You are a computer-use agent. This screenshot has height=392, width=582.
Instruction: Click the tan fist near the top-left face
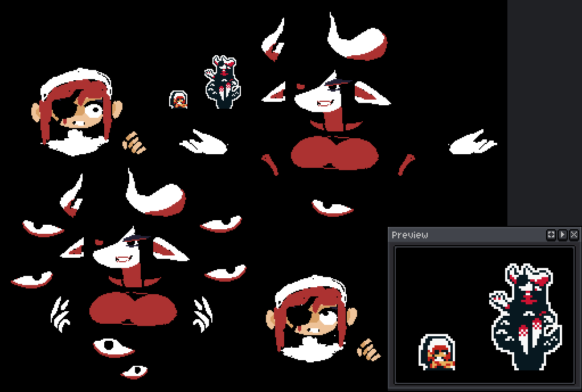tap(134, 143)
